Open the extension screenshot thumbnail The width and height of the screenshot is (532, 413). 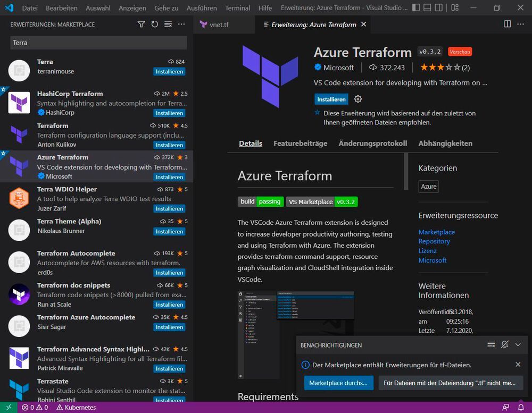296,335
